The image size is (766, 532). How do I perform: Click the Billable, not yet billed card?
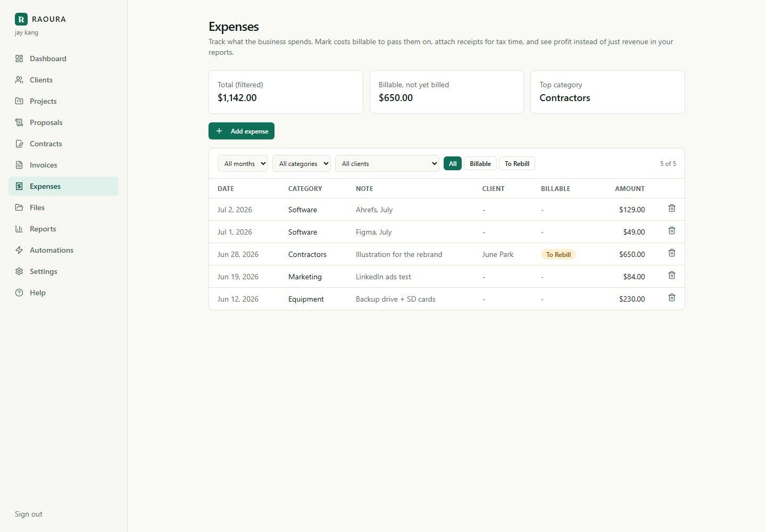point(447,92)
